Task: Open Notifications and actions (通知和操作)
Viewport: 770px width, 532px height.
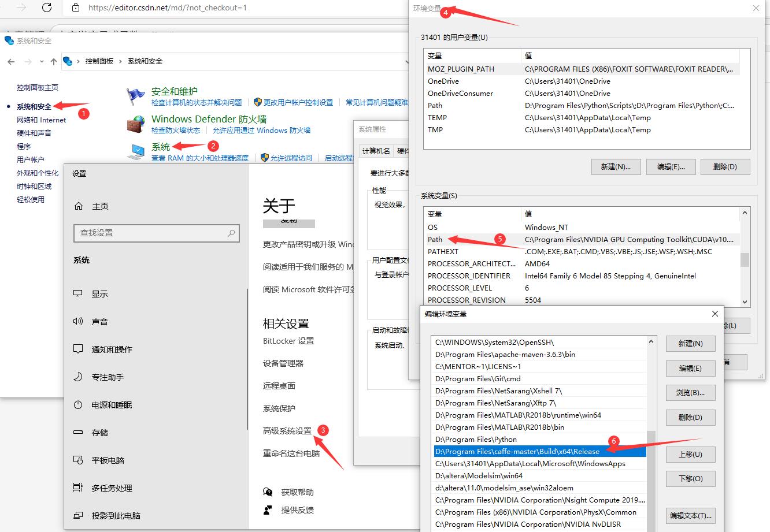Action: point(112,349)
